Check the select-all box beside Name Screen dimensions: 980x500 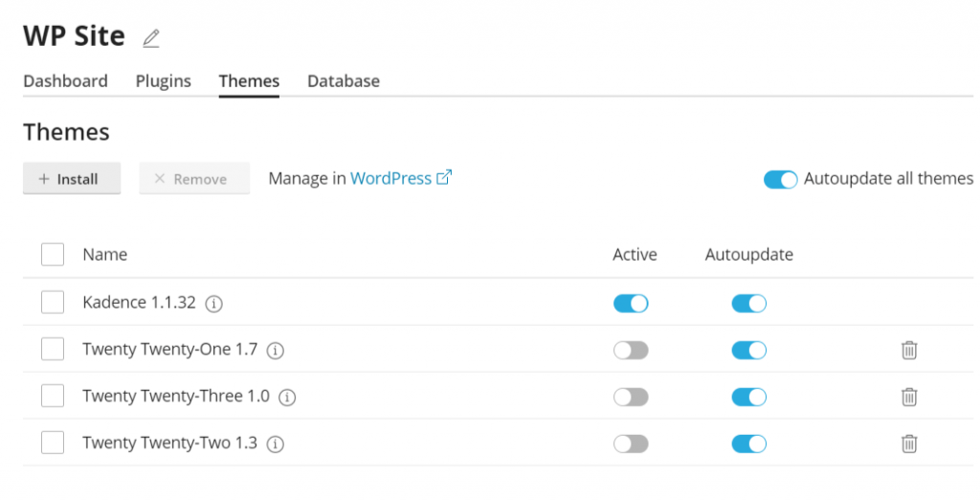click(x=53, y=255)
